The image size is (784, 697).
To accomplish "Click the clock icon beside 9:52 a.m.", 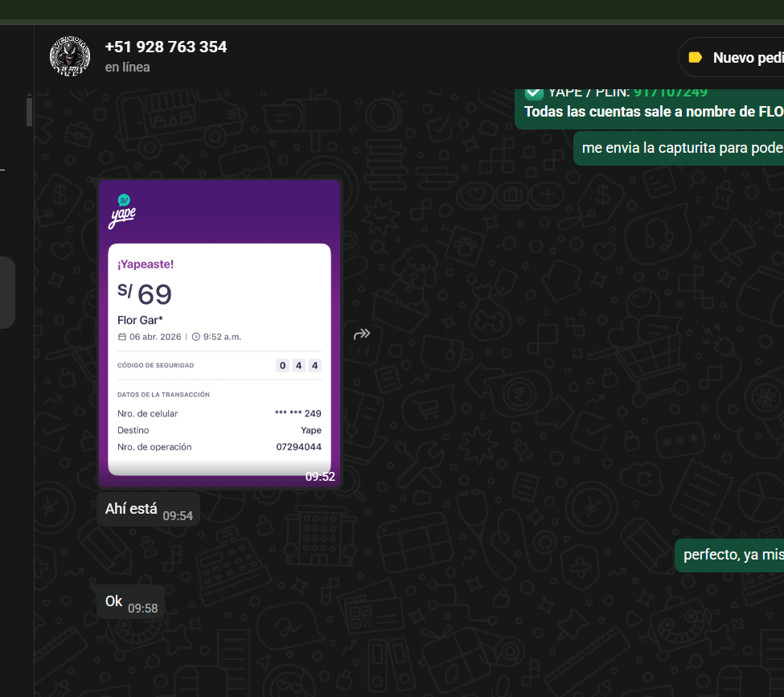I will click(196, 337).
